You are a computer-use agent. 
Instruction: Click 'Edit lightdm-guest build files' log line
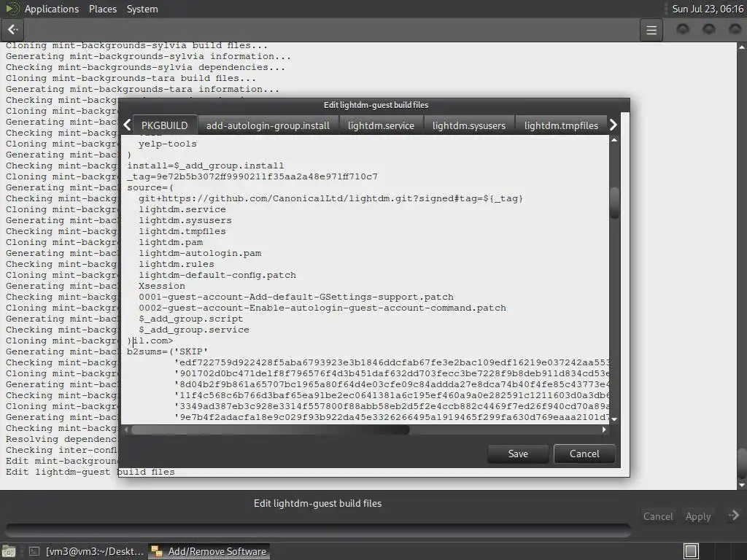(90, 472)
